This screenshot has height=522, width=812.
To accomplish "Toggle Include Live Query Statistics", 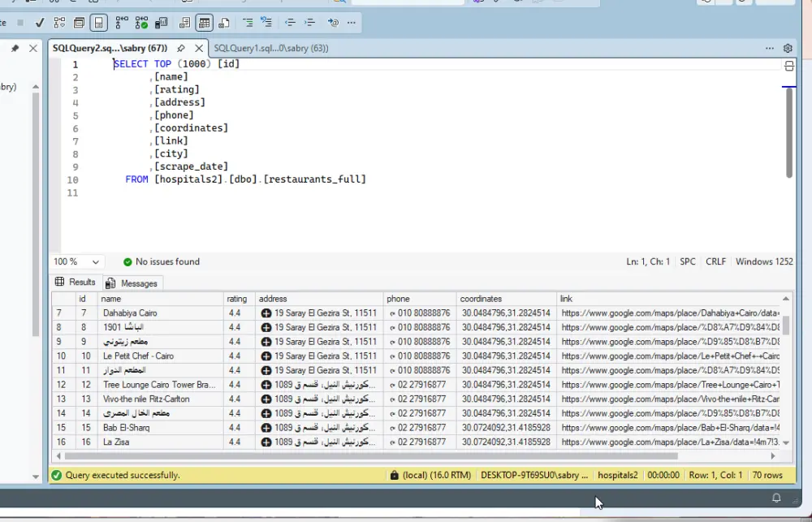I will pyautogui.click(x=141, y=23).
